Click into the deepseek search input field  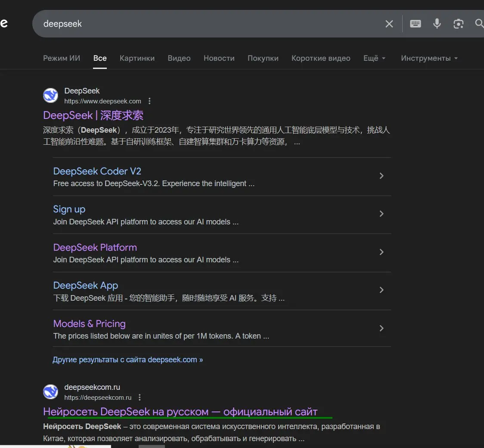pos(210,24)
